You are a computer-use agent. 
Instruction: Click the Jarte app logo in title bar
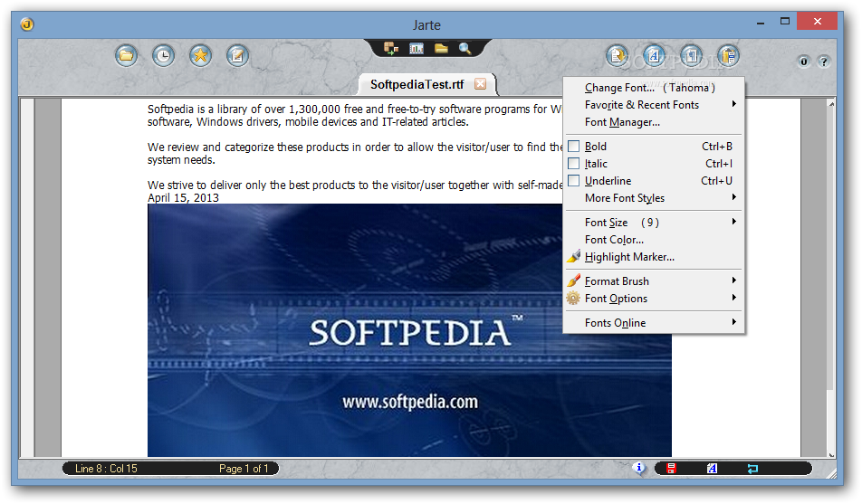click(x=27, y=24)
